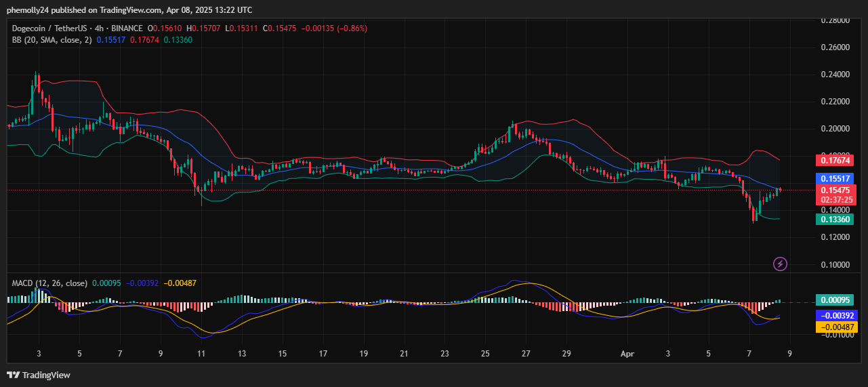This screenshot has height=387, width=868.
Task: Click the green 0.13360 lower band label
Action: pyautogui.click(x=833, y=219)
